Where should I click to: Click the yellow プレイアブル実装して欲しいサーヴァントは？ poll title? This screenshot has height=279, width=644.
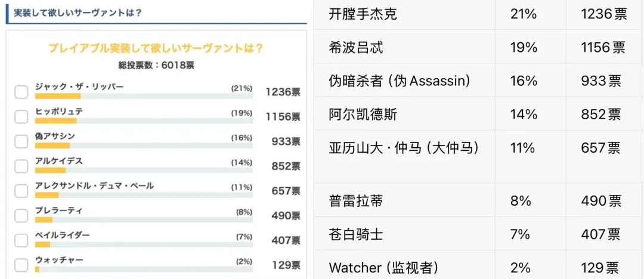tap(156, 48)
